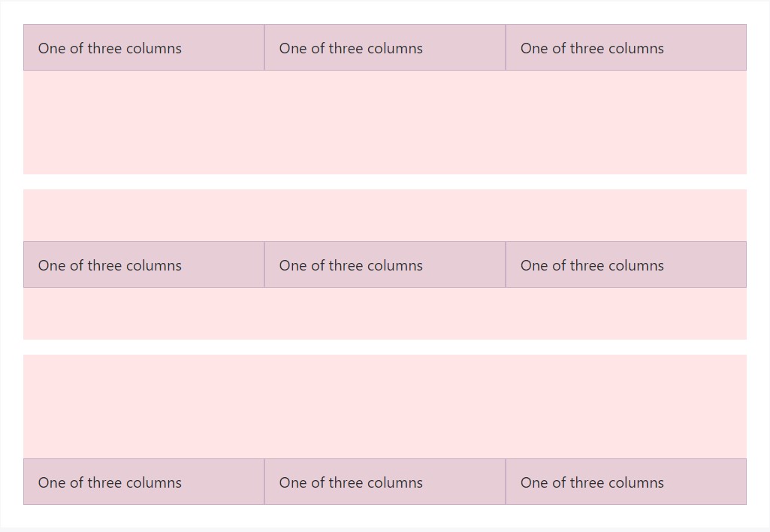Click empty pink area above bottom-row right column

click(626, 406)
